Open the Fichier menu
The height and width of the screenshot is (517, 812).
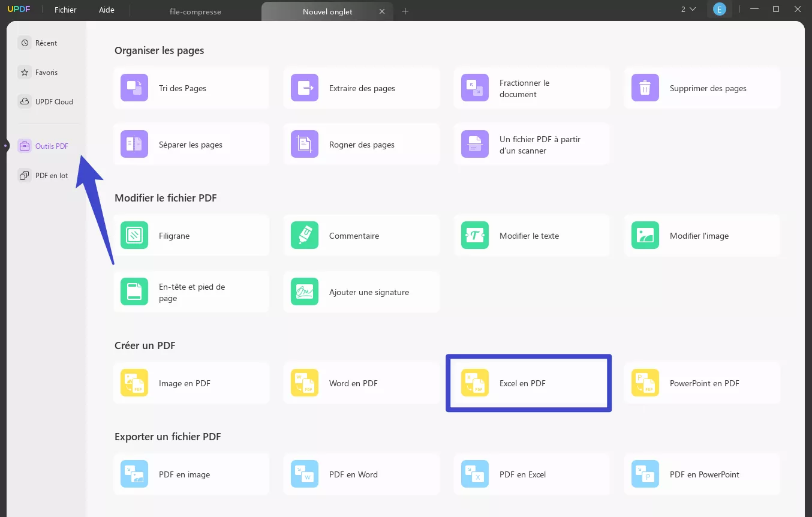coord(65,10)
